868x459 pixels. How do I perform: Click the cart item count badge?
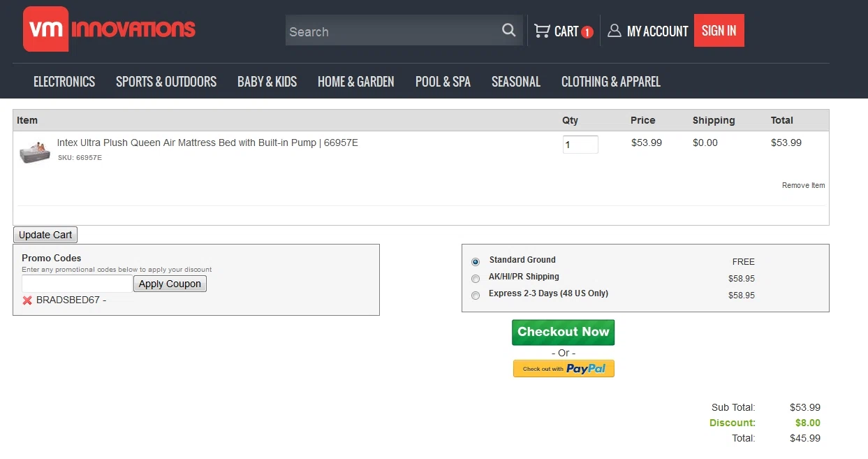pyautogui.click(x=587, y=32)
